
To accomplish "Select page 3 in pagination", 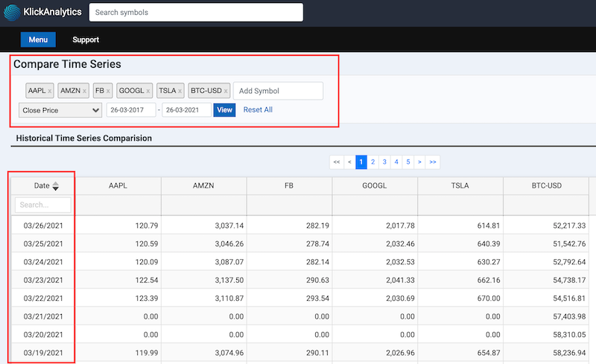I will (x=384, y=162).
